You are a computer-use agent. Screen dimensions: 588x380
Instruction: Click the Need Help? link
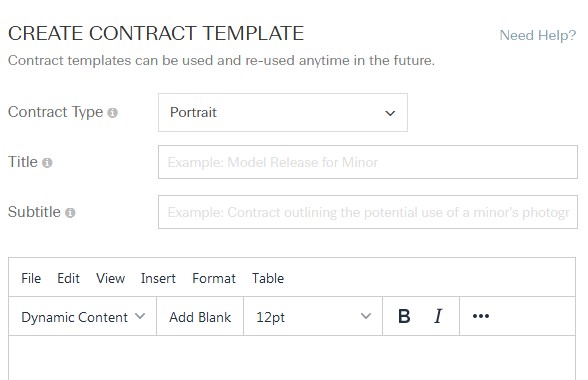[x=538, y=35]
